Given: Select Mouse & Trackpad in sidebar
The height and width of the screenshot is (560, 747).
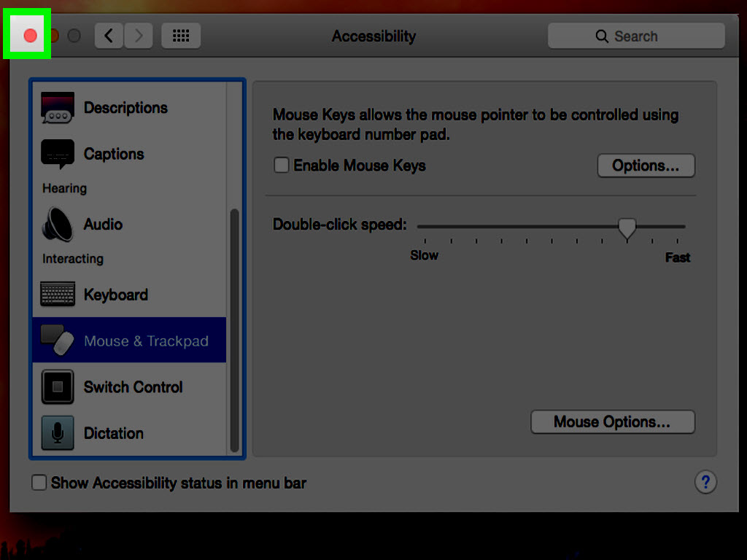Looking at the screenshot, I should (x=129, y=340).
